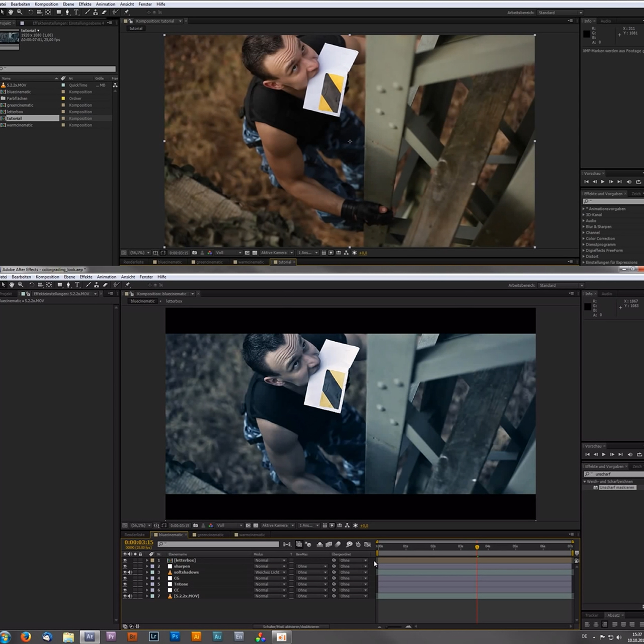644x644 pixels.
Task: Hide the letterbox layer via its eye icon
Action: [125, 560]
